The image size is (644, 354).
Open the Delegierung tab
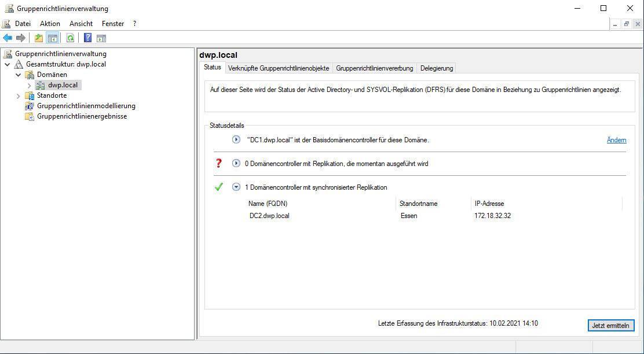click(x=436, y=68)
